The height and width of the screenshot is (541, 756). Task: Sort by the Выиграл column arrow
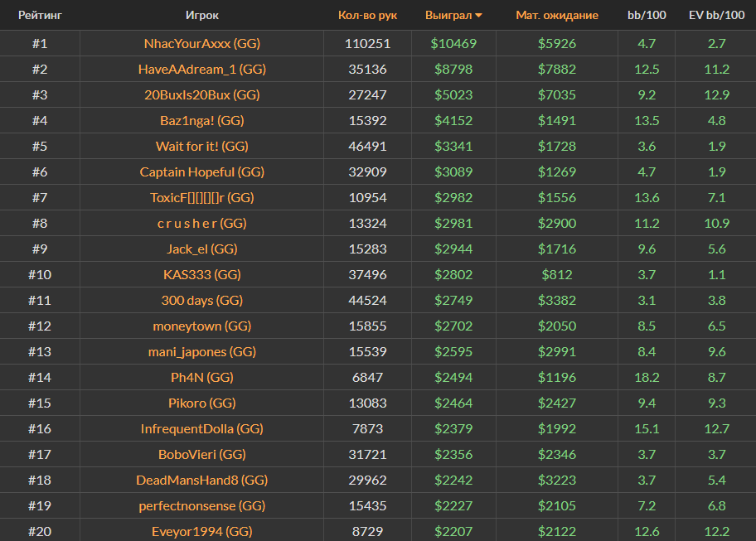click(478, 16)
